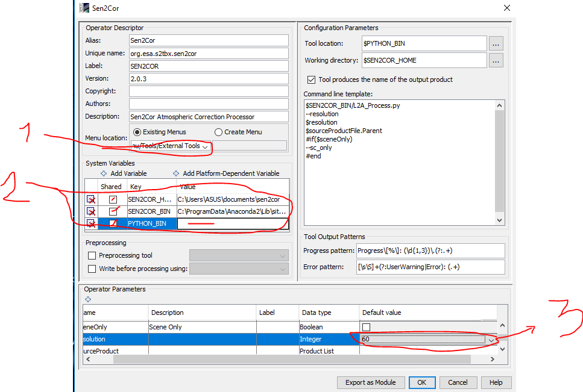Image resolution: width=583 pixels, height=392 pixels.
Task: Toggle Shared checkbox for PYTHON_BIN
Action: point(113,223)
